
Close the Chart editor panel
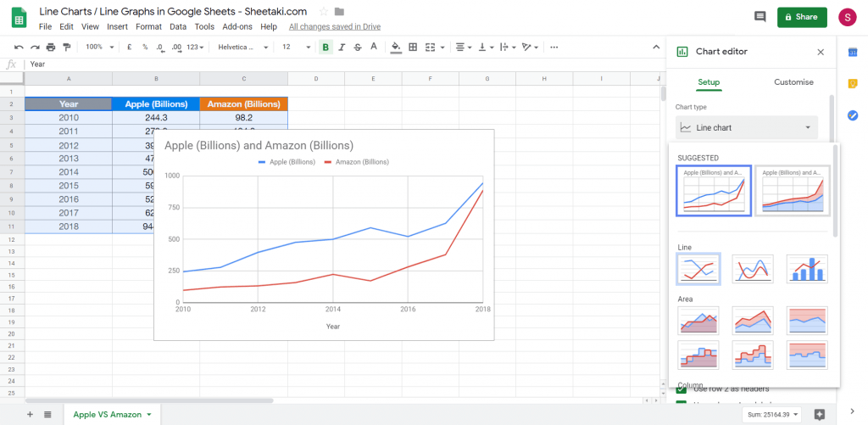point(821,52)
